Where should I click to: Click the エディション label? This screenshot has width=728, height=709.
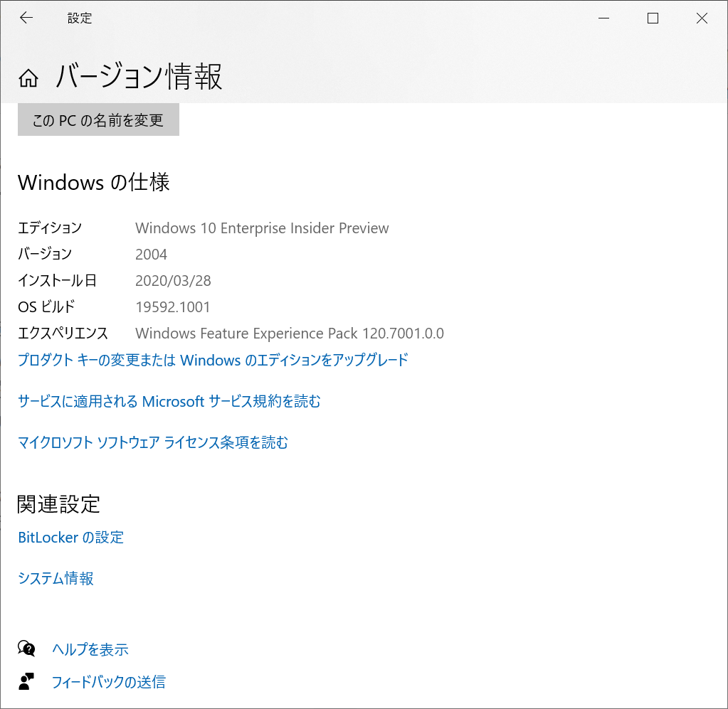50,228
